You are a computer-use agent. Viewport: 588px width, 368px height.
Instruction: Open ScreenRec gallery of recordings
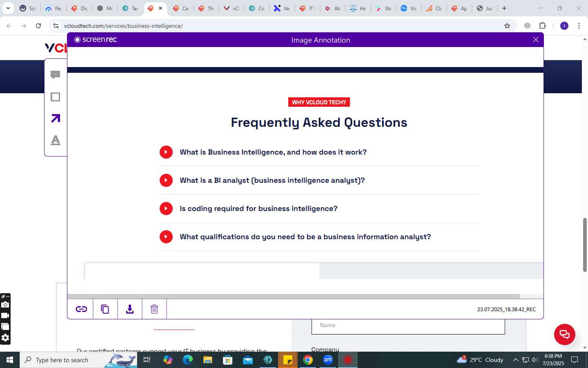click(x=5, y=327)
